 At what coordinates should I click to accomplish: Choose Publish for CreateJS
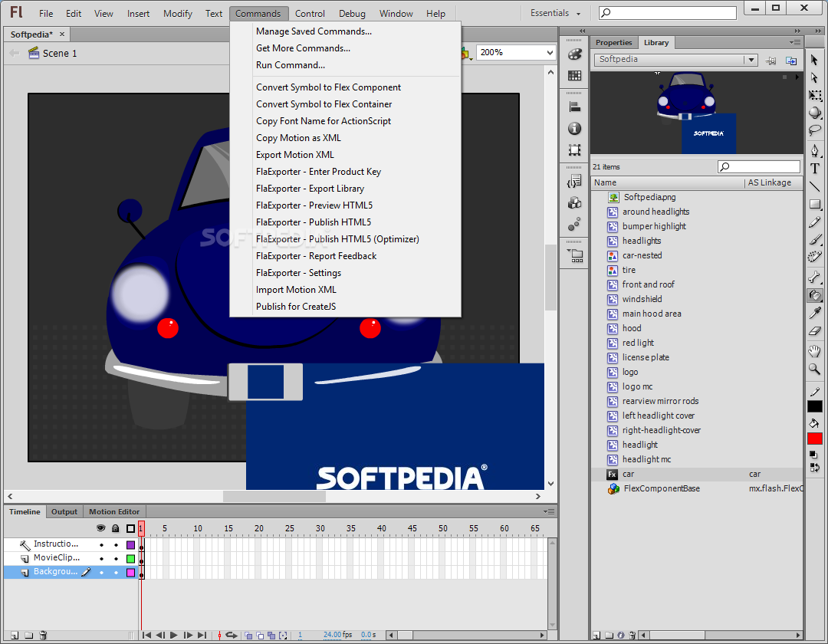[296, 307]
